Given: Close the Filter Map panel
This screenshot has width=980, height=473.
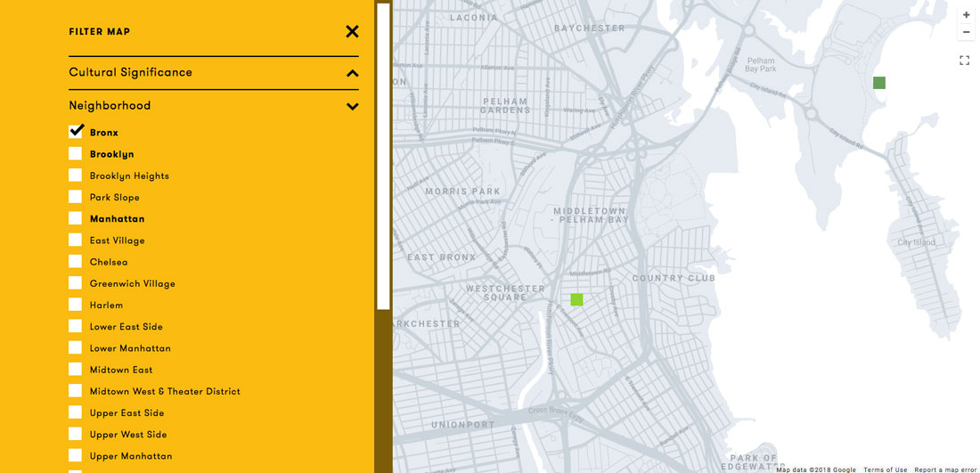Looking at the screenshot, I should [x=352, y=32].
